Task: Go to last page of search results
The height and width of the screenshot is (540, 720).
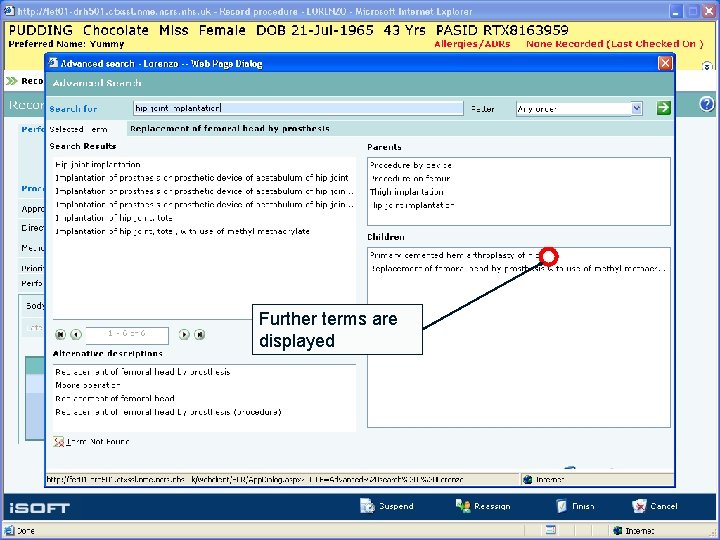Action: tap(200, 335)
